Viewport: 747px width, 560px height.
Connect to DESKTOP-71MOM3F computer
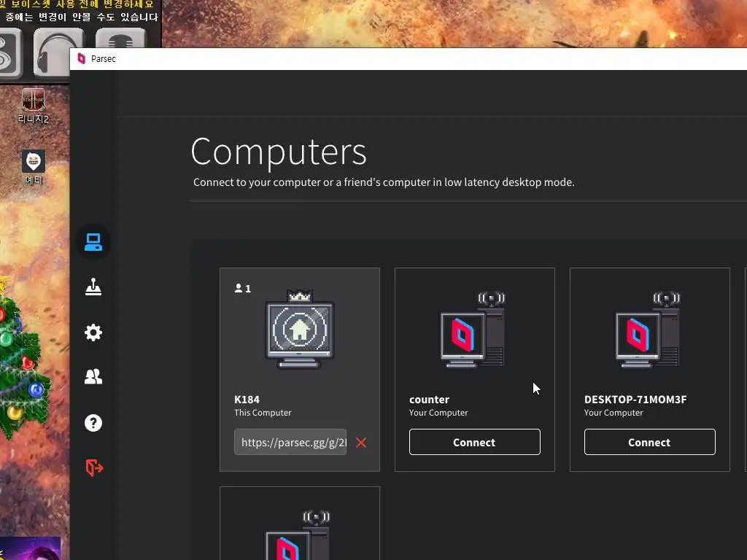click(649, 442)
